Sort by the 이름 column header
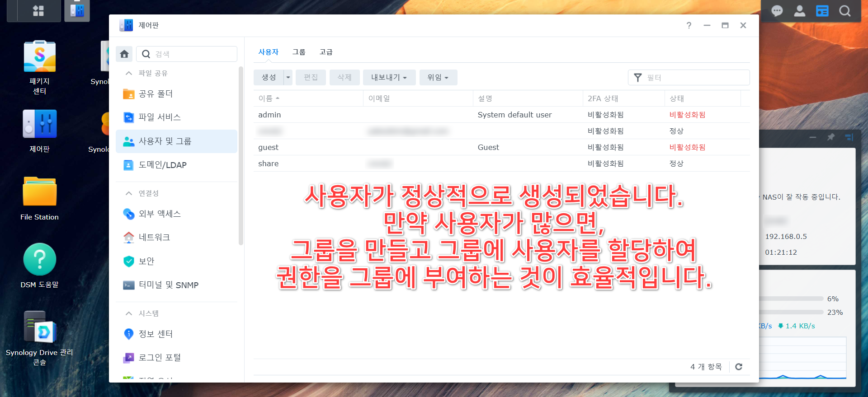The height and width of the screenshot is (397, 868). click(308, 98)
